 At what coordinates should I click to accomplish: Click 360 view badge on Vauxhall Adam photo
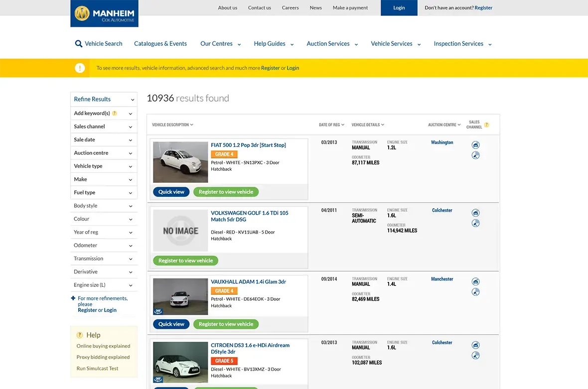tap(158, 311)
